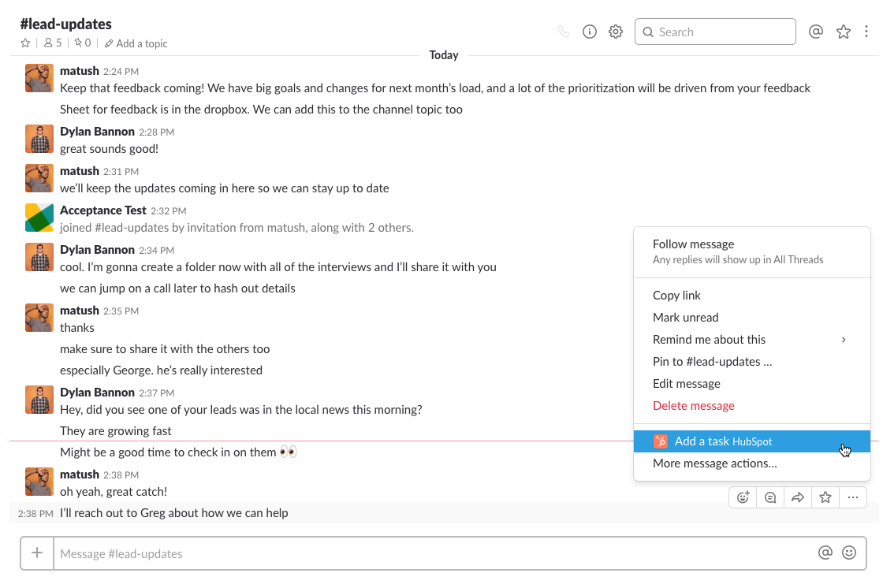Open Acceptance Test sender name
Screen dimensions: 883x588
(x=103, y=210)
